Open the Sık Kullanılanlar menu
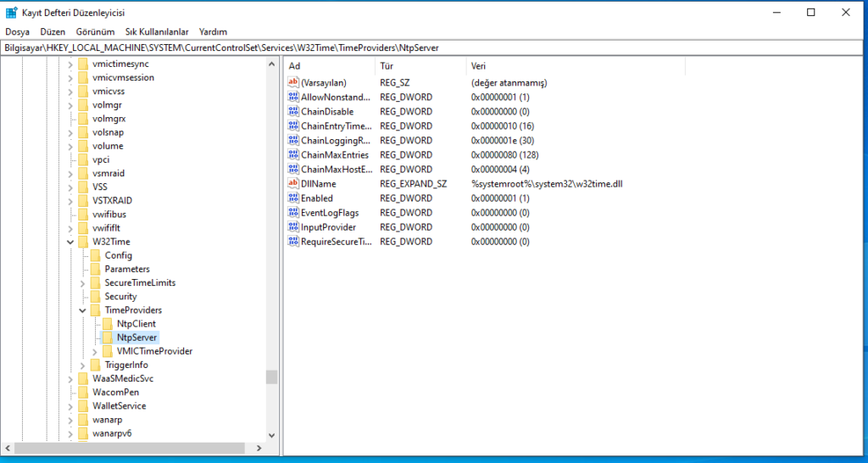 [x=158, y=31]
